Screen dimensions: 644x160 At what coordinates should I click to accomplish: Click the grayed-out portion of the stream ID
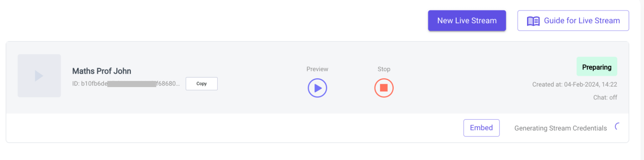pyautogui.click(x=132, y=84)
